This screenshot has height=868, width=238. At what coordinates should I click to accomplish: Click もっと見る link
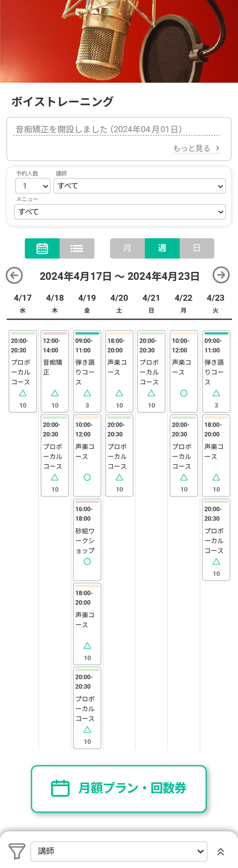196,148
